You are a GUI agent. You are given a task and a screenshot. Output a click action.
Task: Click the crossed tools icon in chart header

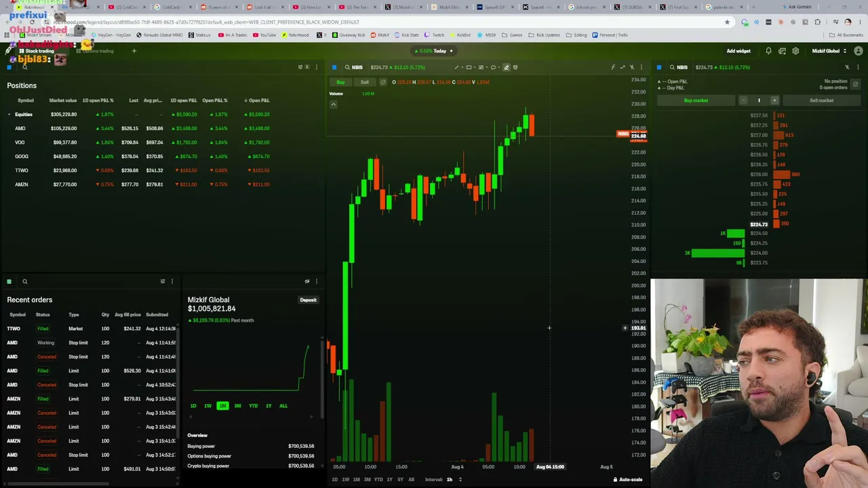click(632, 67)
